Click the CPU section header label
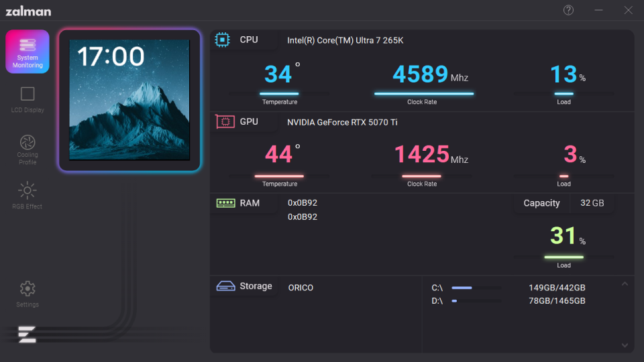 pos(249,40)
